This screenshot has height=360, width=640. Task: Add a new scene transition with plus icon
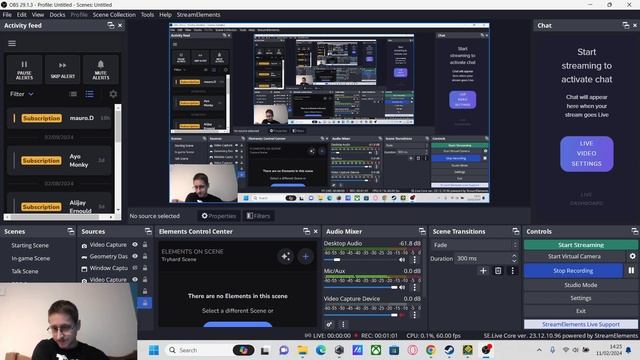click(x=483, y=271)
